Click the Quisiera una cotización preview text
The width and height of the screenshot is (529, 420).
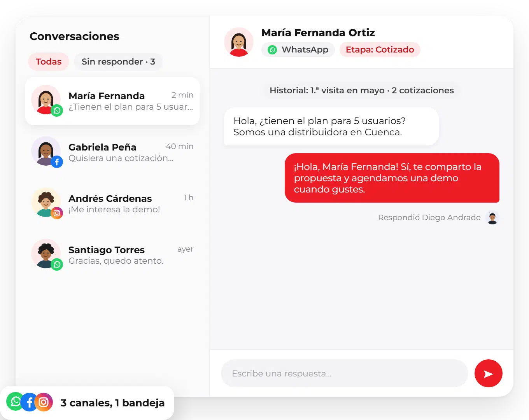pyautogui.click(x=121, y=158)
